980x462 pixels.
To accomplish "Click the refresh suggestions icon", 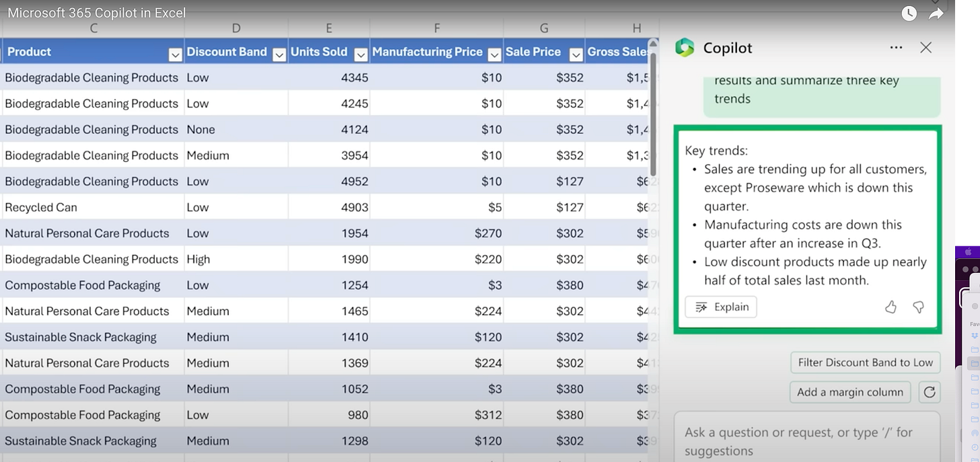I will point(930,392).
